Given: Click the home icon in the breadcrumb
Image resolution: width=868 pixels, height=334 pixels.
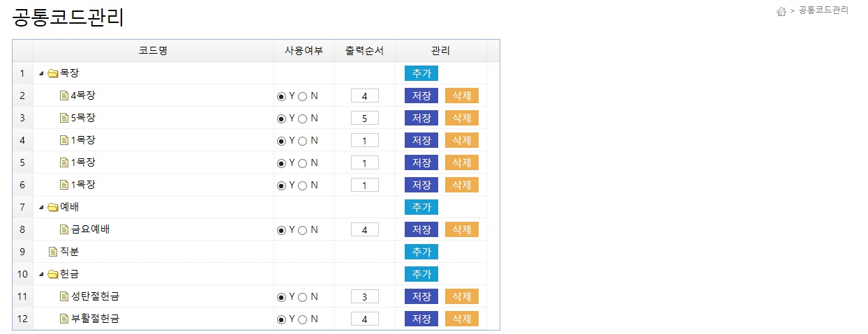Looking at the screenshot, I should 781,11.
